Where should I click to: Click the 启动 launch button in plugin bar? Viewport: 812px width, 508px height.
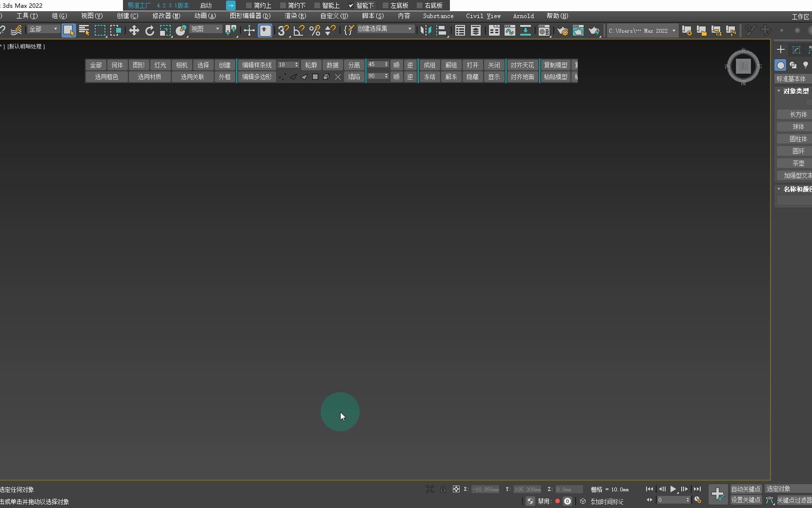[x=206, y=5]
